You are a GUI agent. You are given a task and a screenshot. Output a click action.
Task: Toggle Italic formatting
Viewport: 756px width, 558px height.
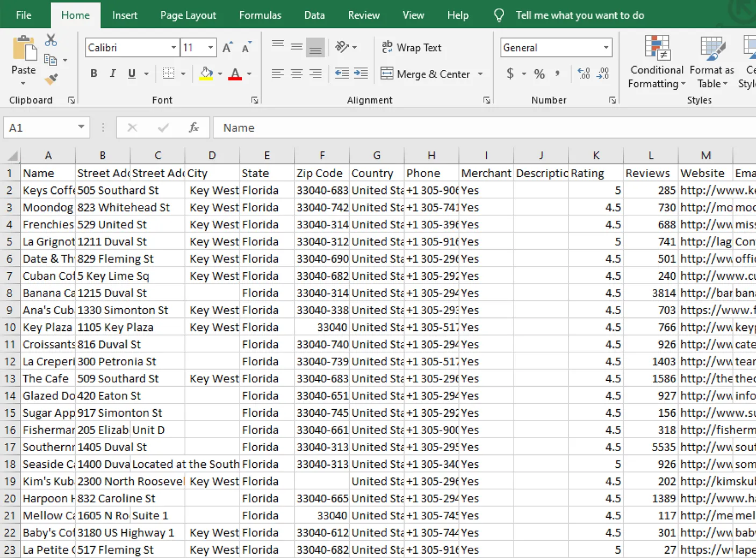113,74
